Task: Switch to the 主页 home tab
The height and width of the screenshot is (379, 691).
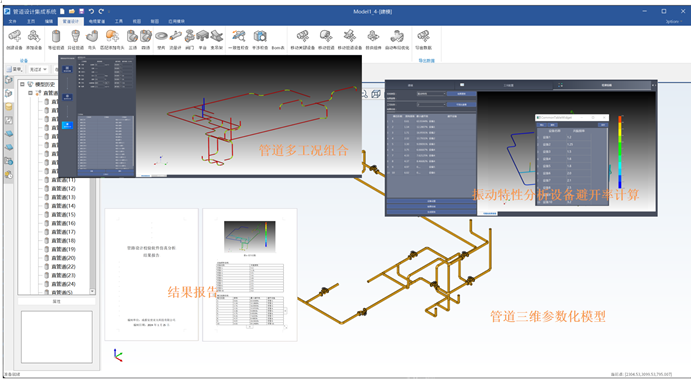Action: pyautogui.click(x=31, y=21)
